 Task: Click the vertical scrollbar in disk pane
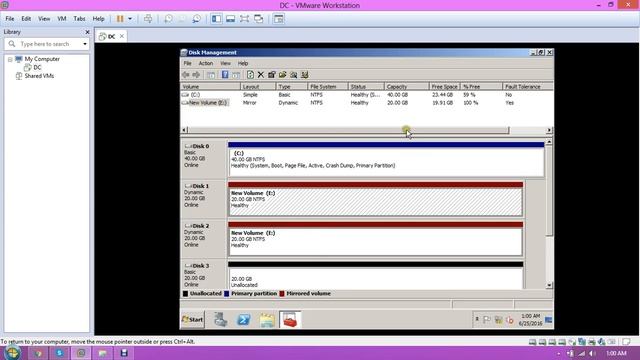tap(549, 191)
